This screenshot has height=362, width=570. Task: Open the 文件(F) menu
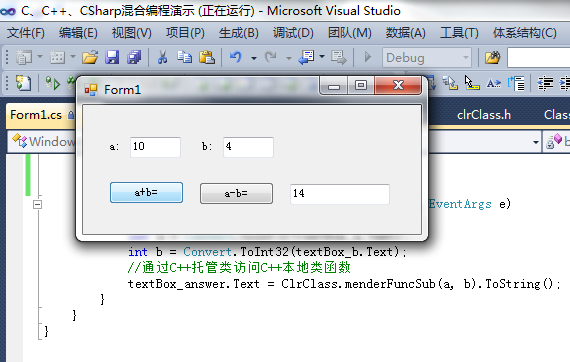pyautogui.click(x=25, y=33)
